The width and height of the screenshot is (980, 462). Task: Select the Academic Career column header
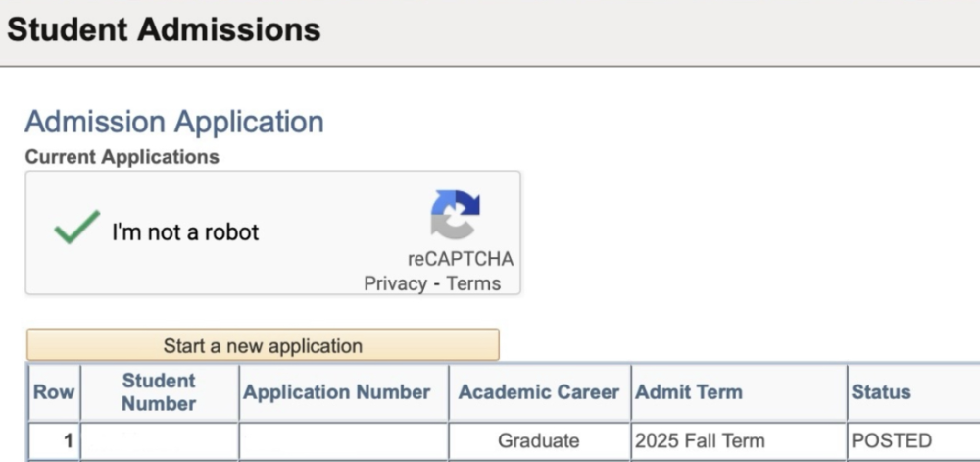click(539, 392)
